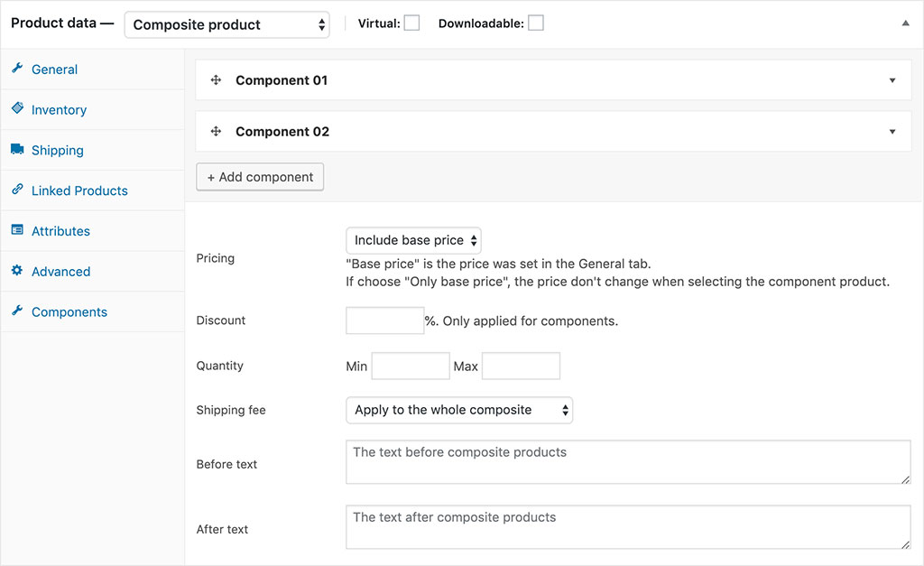The image size is (924, 566).
Task: Expand the Component 01 panel arrow
Action: pos(892,80)
